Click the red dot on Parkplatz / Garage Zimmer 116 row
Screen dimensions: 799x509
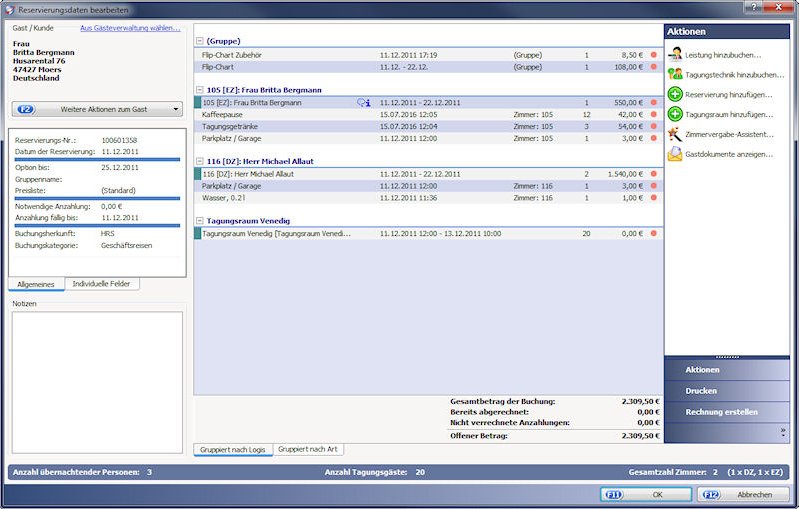[x=654, y=186]
